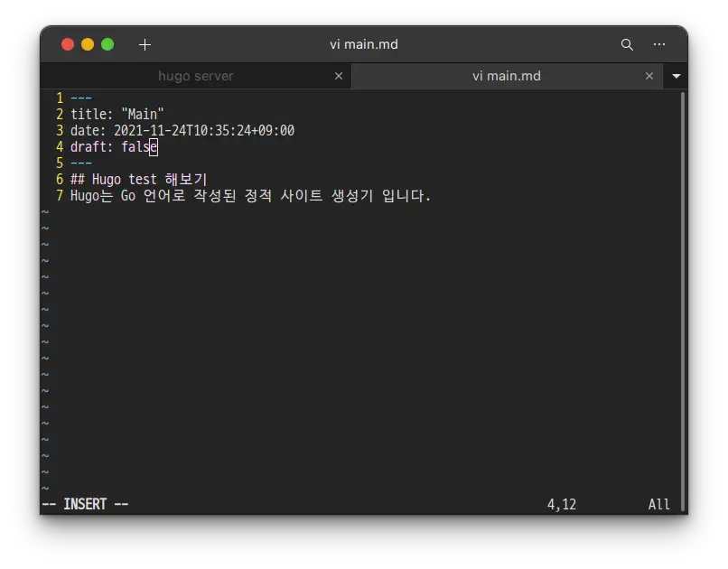Click the heading '## Hugo test 해보기'
The width and height of the screenshot is (728, 569).
138,179
